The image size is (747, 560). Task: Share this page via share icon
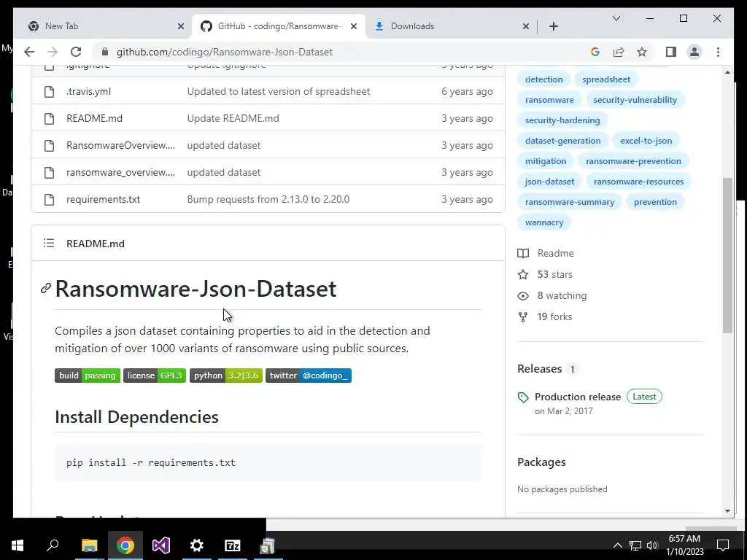(x=619, y=52)
